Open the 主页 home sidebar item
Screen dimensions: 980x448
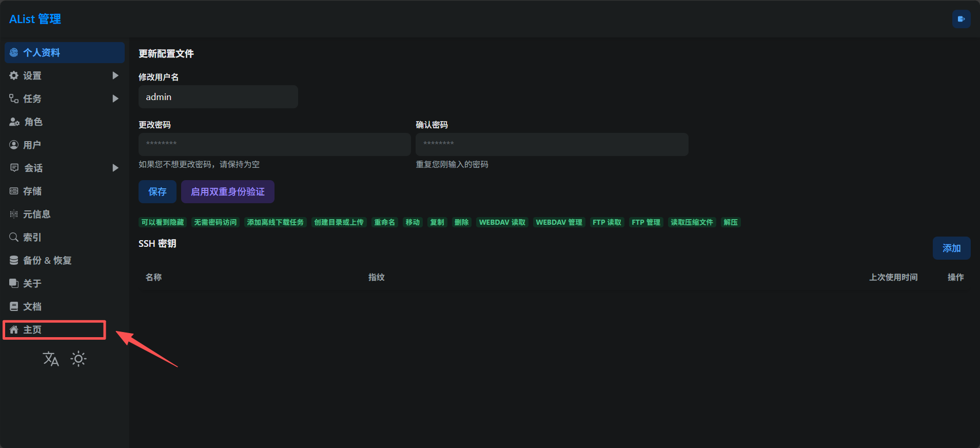coord(32,330)
